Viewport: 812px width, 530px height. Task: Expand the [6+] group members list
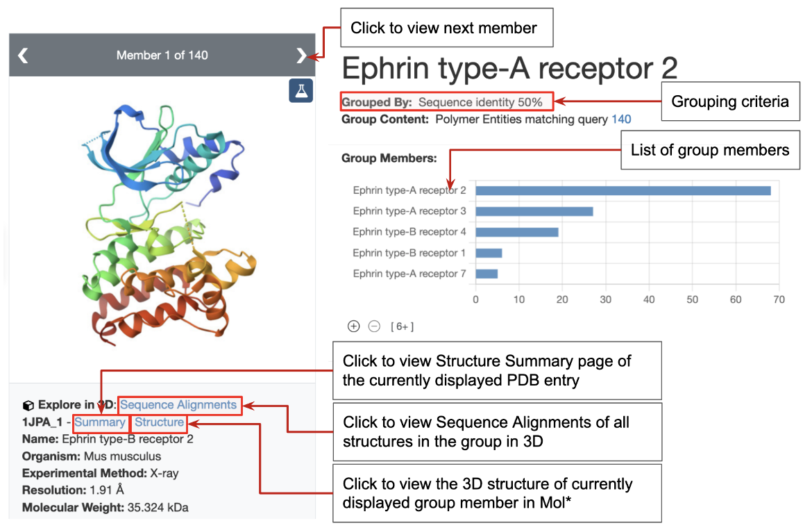pos(402,326)
